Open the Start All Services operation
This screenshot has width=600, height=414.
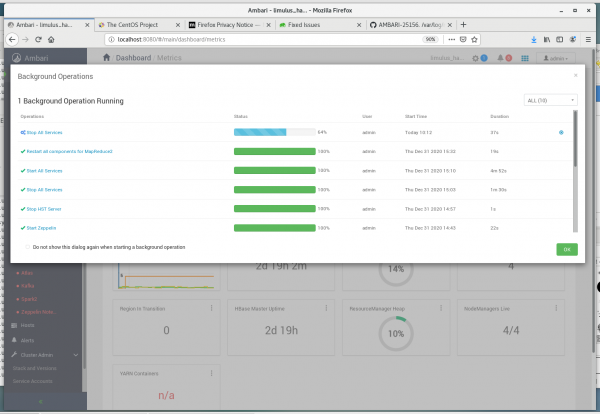point(44,171)
